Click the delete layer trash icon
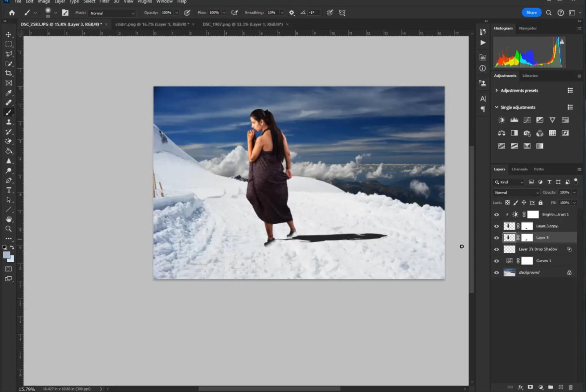The image size is (586, 392). point(570,387)
